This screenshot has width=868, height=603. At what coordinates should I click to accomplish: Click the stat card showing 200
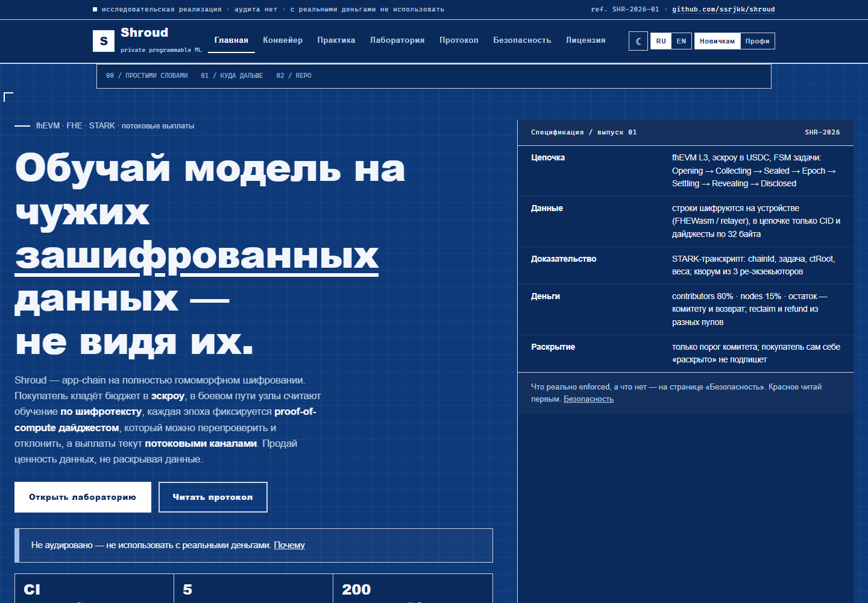click(413, 588)
